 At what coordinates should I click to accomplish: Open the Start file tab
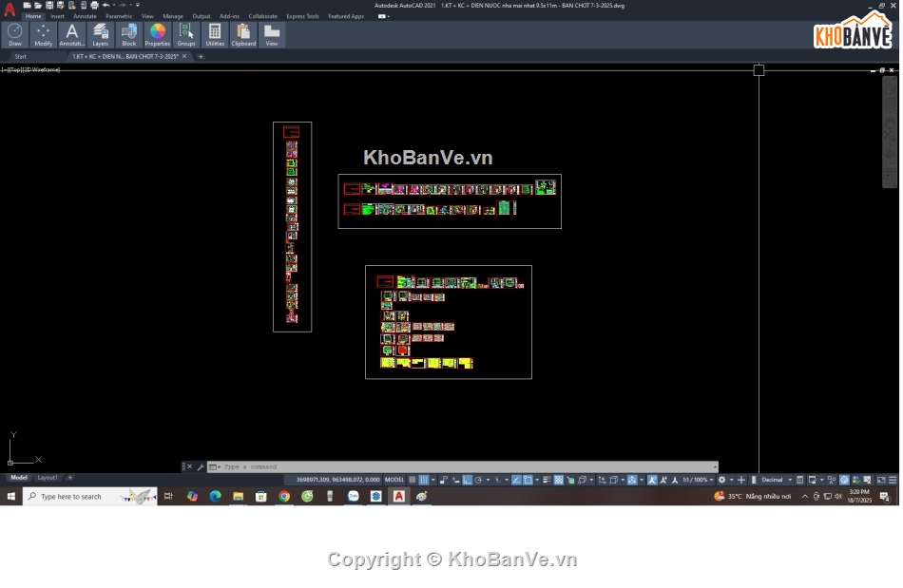21,56
